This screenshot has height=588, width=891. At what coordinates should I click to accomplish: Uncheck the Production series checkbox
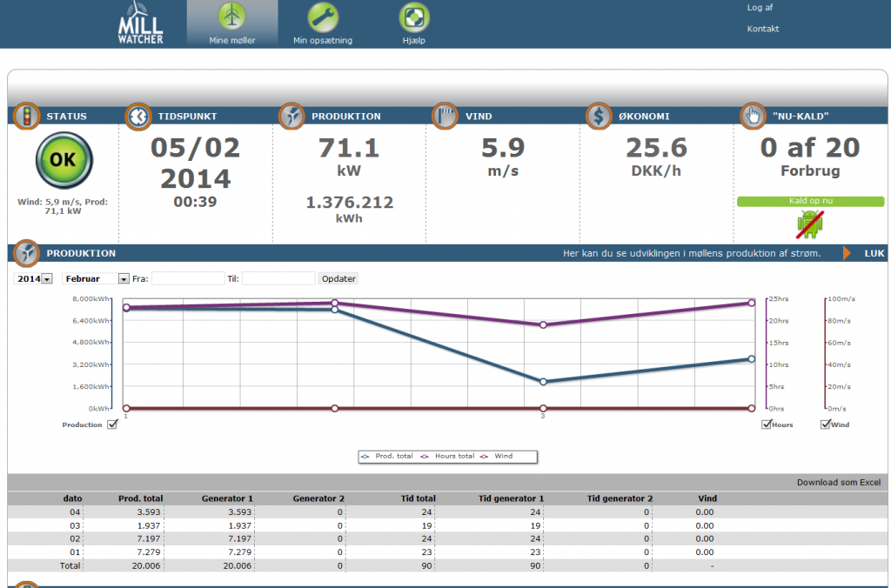[x=112, y=424]
